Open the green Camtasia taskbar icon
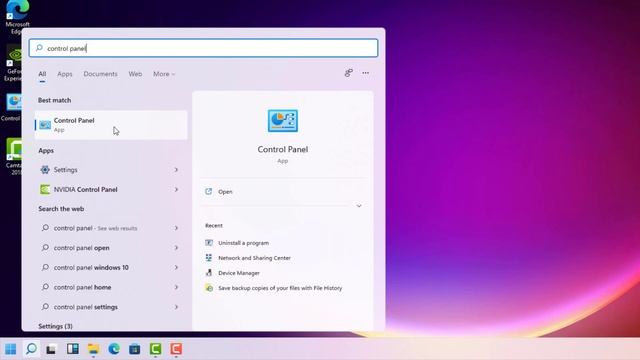The height and width of the screenshot is (360, 640). tap(156, 349)
